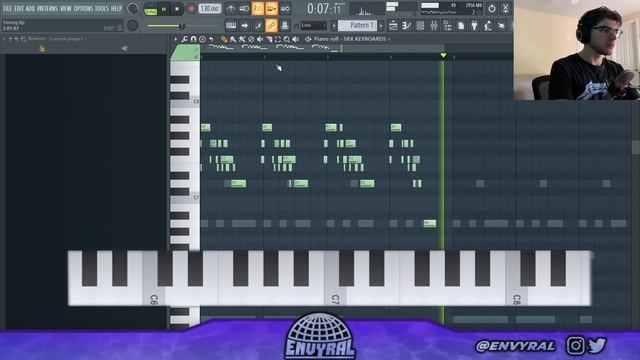
Task: Toggle the record button
Action: tap(191, 9)
